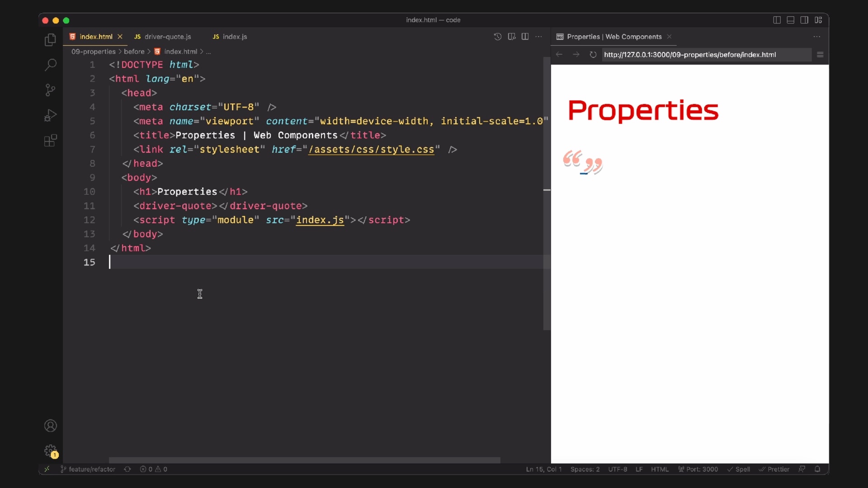868x488 pixels.
Task: Open Source Control view
Action: [x=50, y=90]
